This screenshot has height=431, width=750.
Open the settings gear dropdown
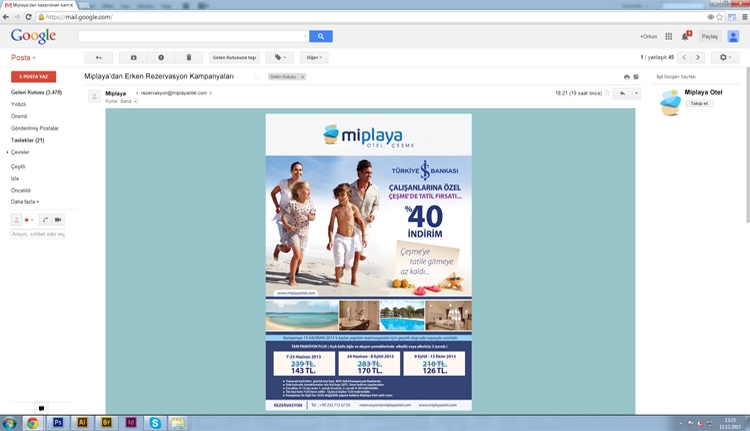[x=725, y=58]
